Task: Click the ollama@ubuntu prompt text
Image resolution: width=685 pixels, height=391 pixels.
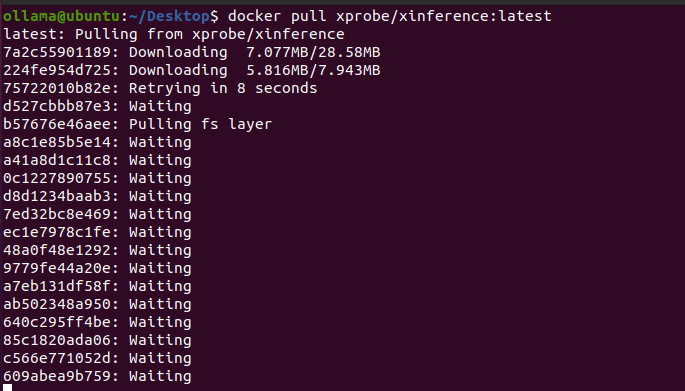Action: pyautogui.click(x=62, y=16)
